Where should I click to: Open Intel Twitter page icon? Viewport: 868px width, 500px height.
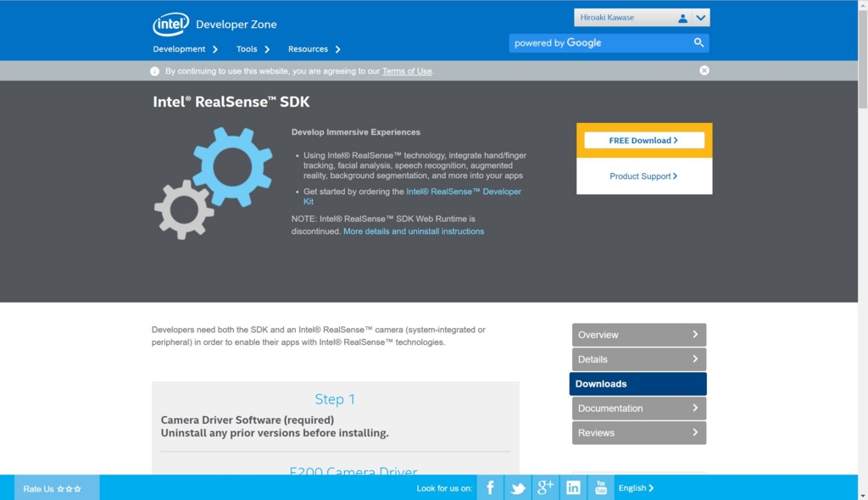tap(518, 488)
